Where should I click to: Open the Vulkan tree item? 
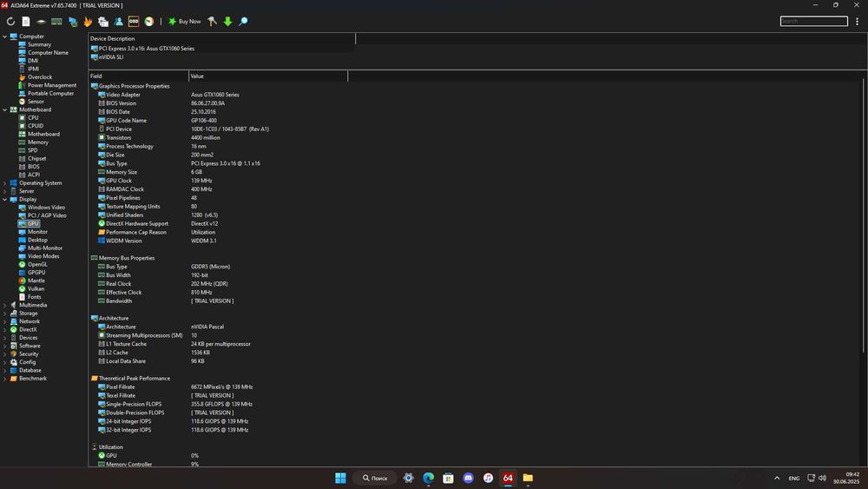point(36,288)
